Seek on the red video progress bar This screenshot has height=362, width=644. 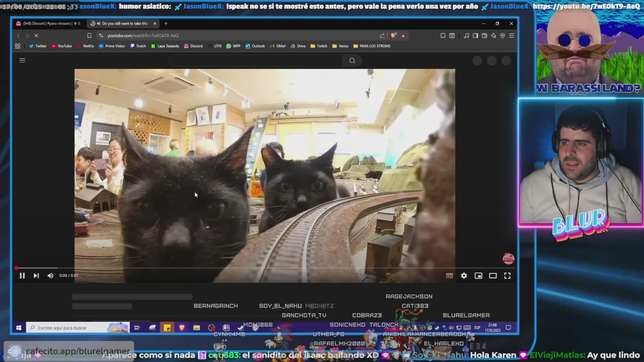[x=265, y=268]
